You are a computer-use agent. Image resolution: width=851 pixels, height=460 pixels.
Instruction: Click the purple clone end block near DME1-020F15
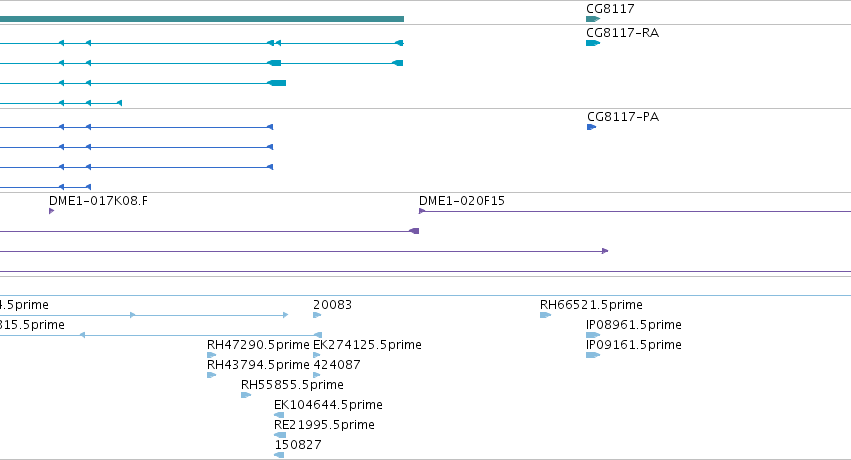[414, 231]
